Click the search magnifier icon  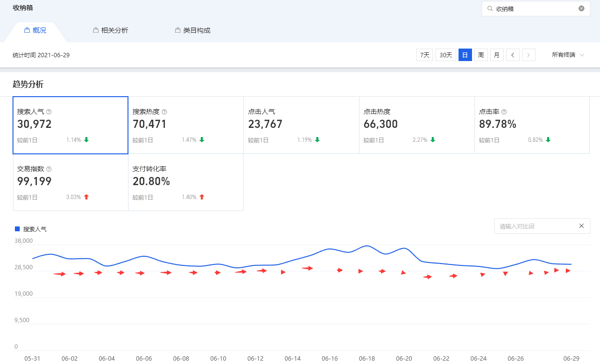click(x=490, y=9)
